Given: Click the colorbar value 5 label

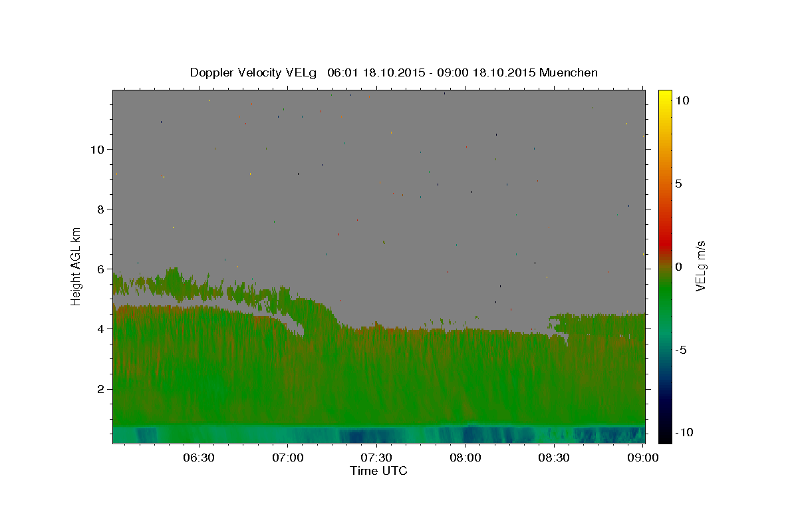Looking at the screenshot, I should point(678,184).
